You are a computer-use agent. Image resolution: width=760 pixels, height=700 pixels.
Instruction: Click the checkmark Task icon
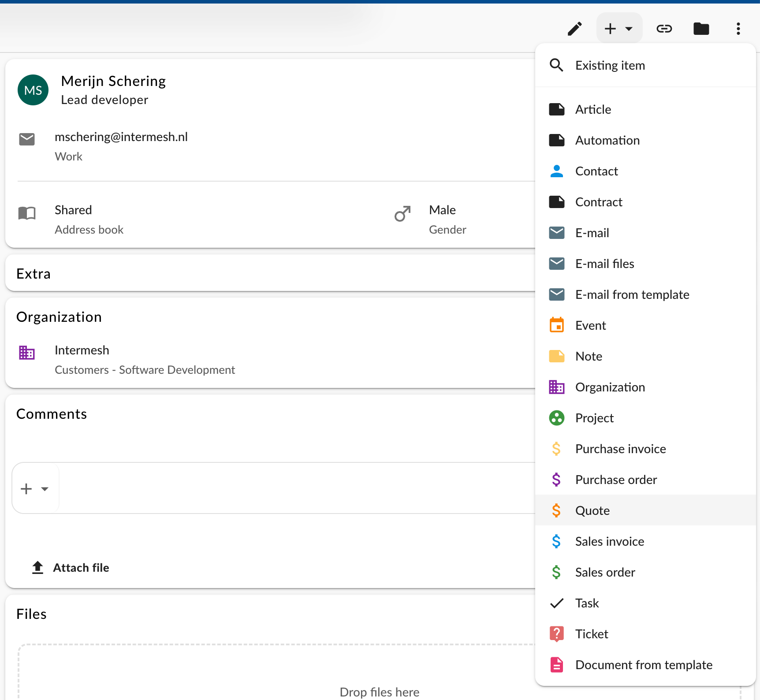pos(556,603)
